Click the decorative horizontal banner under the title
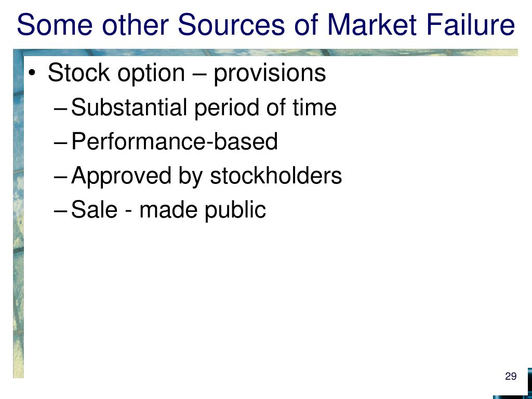Viewport: 532px width, 399px height. (x=265, y=52)
